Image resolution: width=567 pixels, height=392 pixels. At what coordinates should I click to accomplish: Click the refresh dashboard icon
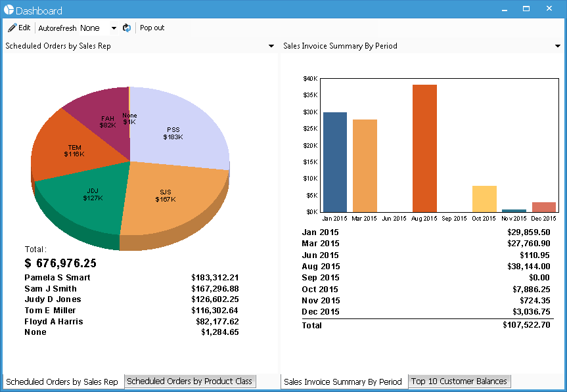(127, 28)
